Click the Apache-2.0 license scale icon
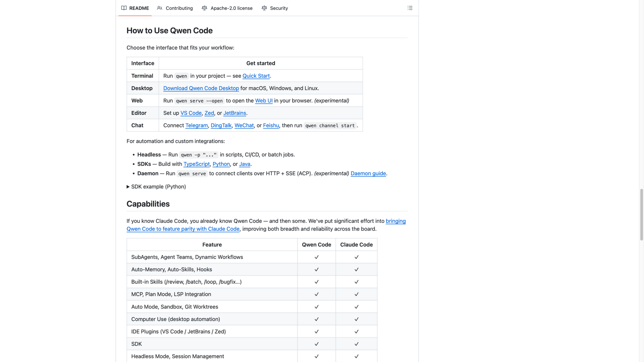Image resolution: width=644 pixels, height=362 pixels. click(205, 8)
